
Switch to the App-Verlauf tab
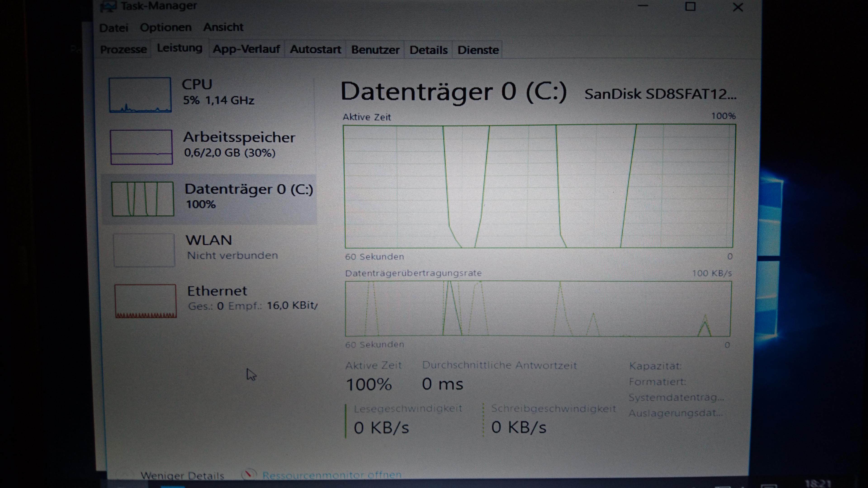(x=246, y=49)
